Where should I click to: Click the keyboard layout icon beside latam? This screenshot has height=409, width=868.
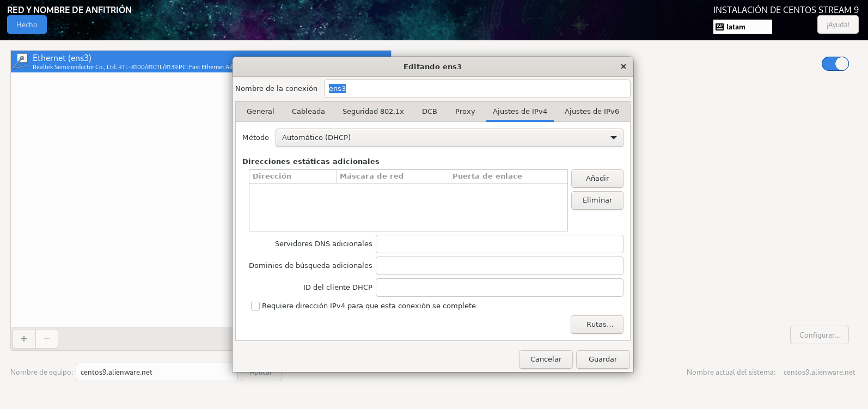[720, 27]
